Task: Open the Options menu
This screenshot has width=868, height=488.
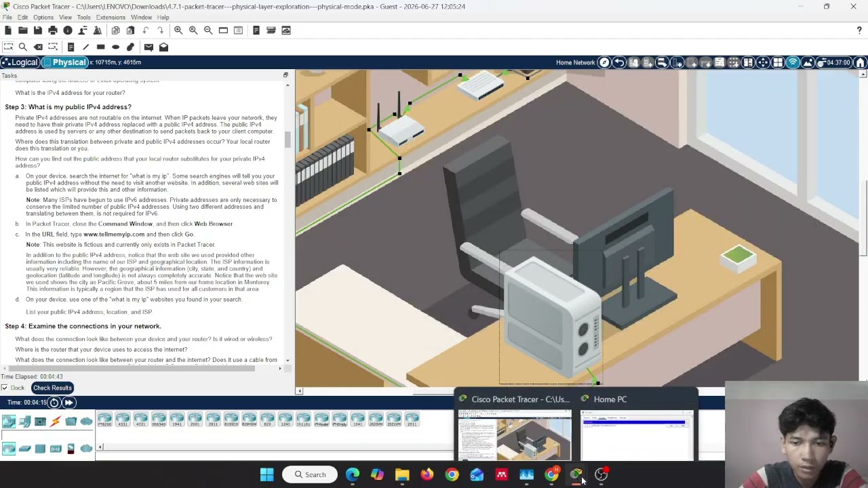Action: coord(43,17)
